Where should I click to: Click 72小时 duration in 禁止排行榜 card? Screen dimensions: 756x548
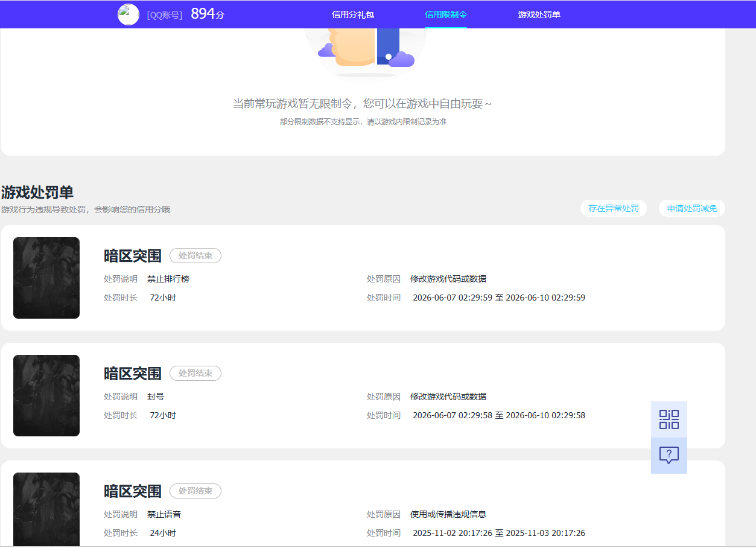pyautogui.click(x=163, y=298)
